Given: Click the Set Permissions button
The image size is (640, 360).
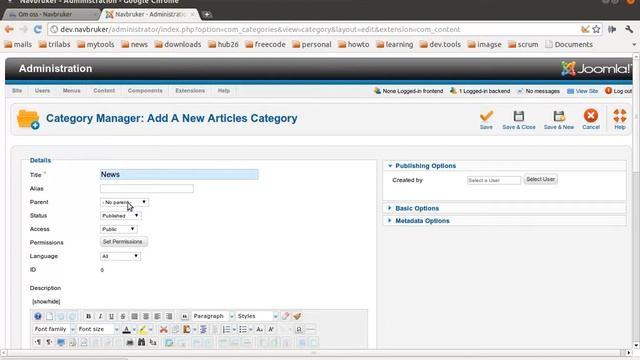Looking at the screenshot, I should (x=123, y=242).
